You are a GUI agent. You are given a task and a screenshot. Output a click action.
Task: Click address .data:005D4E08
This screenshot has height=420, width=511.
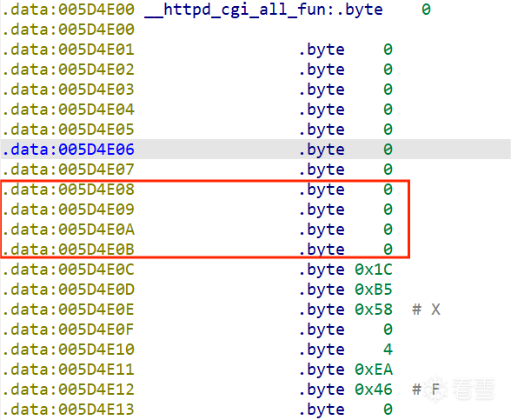[x=69, y=190]
